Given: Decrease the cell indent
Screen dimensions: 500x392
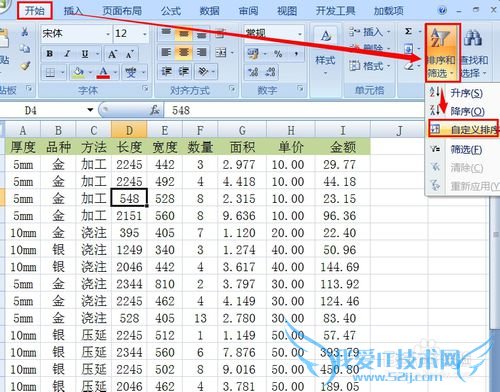Looking at the screenshot, I should [x=166, y=71].
